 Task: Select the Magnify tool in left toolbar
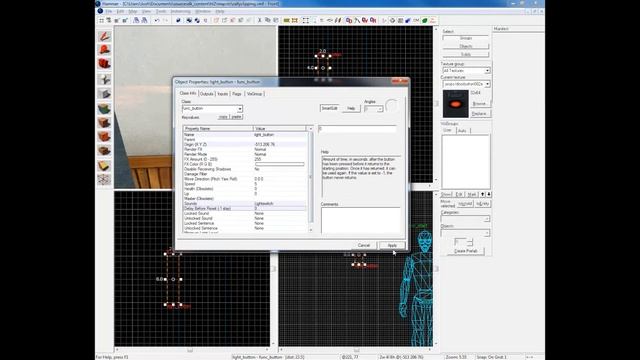(104, 50)
